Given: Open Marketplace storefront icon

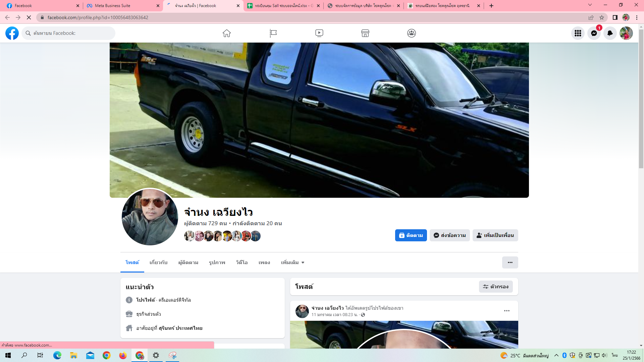Looking at the screenshot, I should click(x=365, y=33).
